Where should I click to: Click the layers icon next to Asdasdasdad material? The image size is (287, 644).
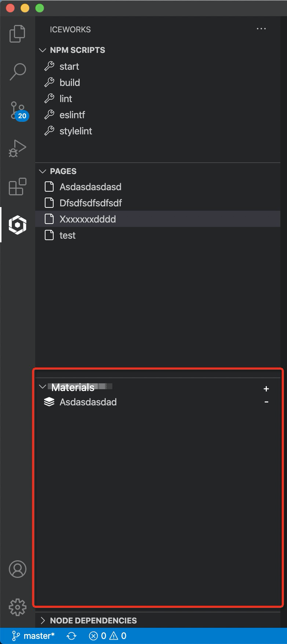coord(50,402)
